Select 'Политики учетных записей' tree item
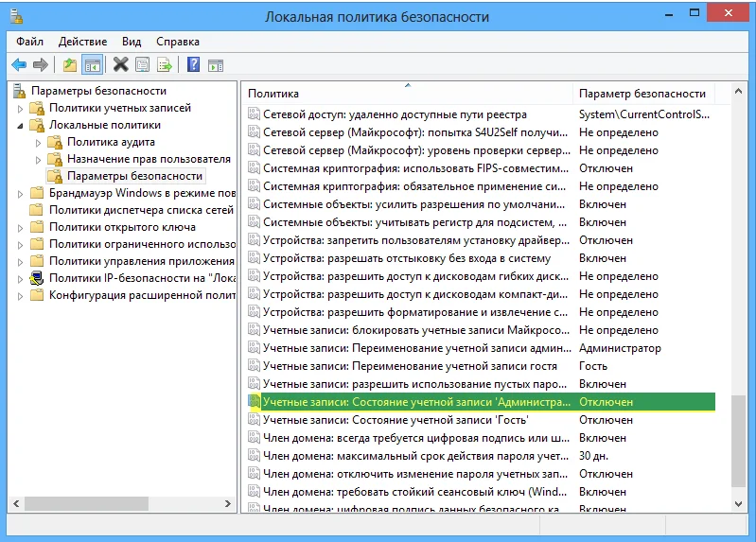Viewport: 756px width, 542px height. point(120,108)
